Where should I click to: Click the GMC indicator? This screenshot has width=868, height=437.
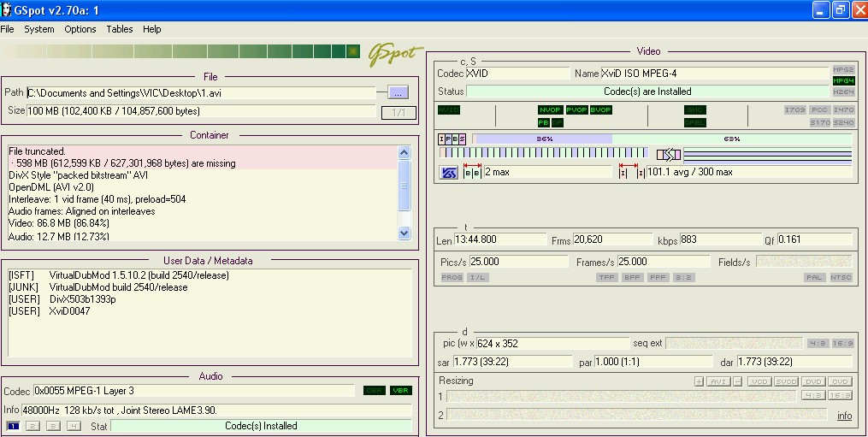[694, 110]
